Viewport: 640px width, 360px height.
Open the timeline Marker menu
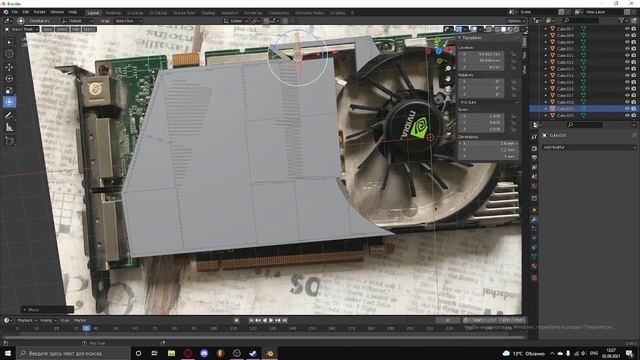pos(80,320)
